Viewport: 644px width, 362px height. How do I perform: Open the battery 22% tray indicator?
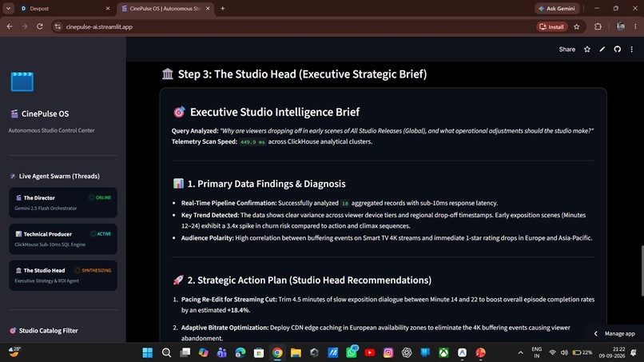click(582, 352)
